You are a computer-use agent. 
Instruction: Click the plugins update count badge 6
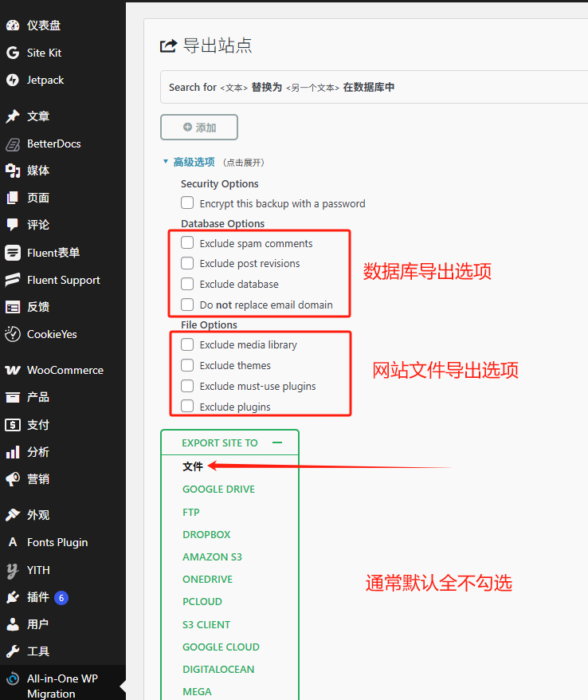point(61,598)
